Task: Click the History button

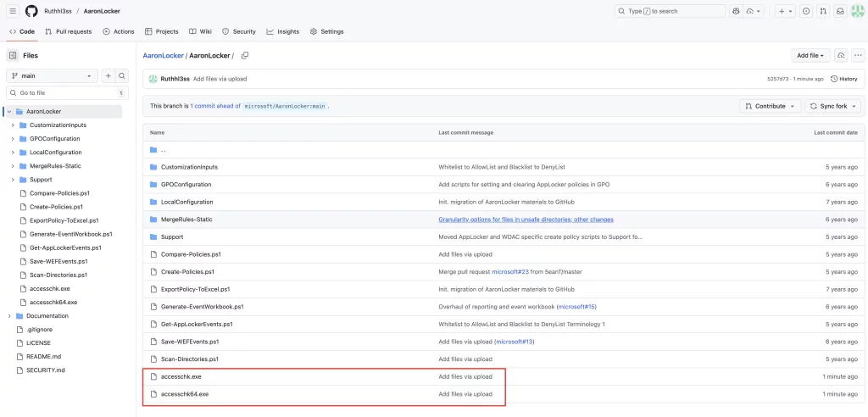Action: pyautogui.click(x=844, y=79)
